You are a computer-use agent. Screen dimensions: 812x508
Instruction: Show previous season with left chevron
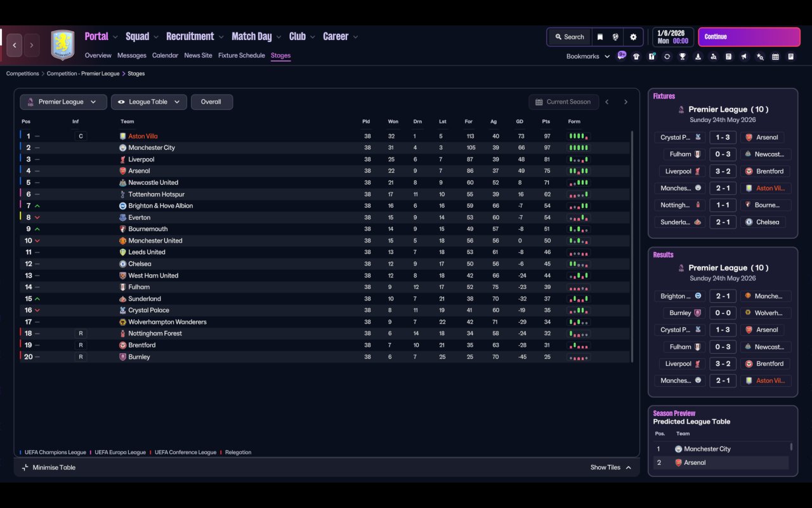[x=607, y=102]
